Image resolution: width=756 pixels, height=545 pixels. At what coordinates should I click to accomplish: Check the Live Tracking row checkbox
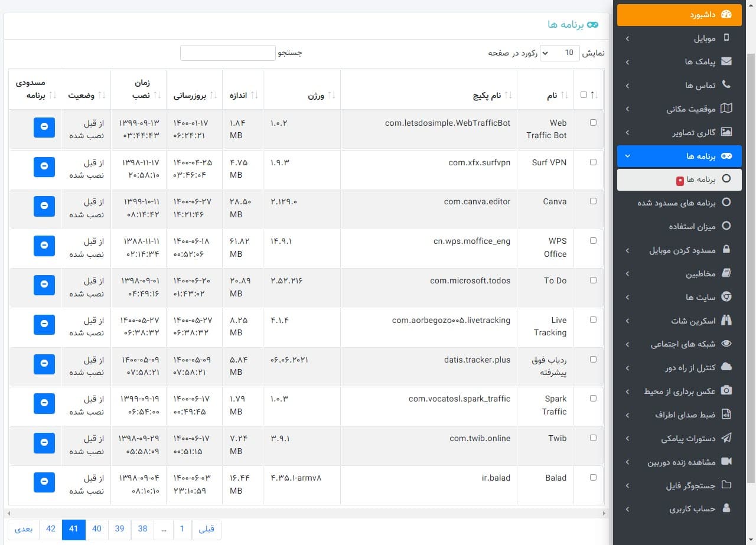click(593, 319)
